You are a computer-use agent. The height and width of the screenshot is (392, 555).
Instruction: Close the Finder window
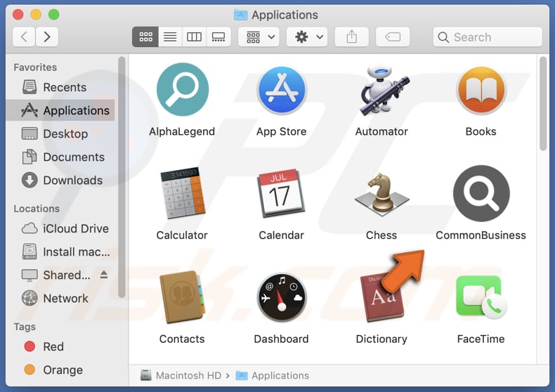(18, 15)
